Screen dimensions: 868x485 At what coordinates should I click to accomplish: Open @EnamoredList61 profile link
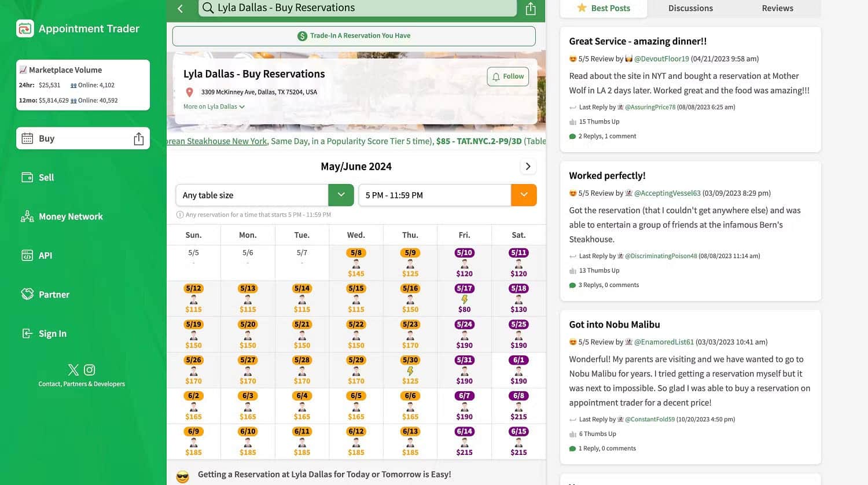[x=664, y=342]
